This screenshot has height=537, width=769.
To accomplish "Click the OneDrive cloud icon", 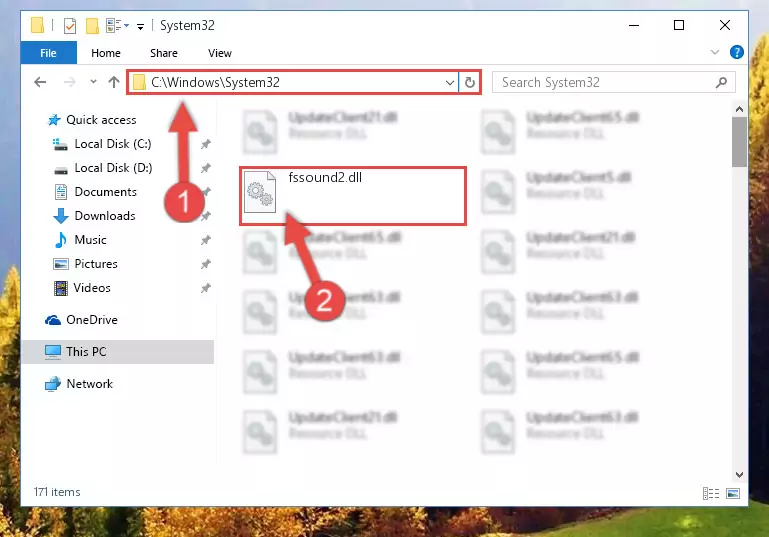I will pos(53,320).
